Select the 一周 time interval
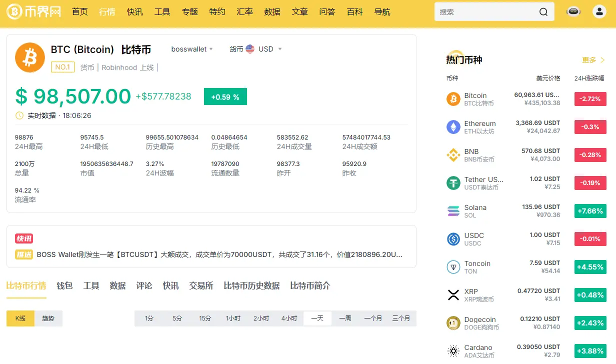 [x=345, y=318]
